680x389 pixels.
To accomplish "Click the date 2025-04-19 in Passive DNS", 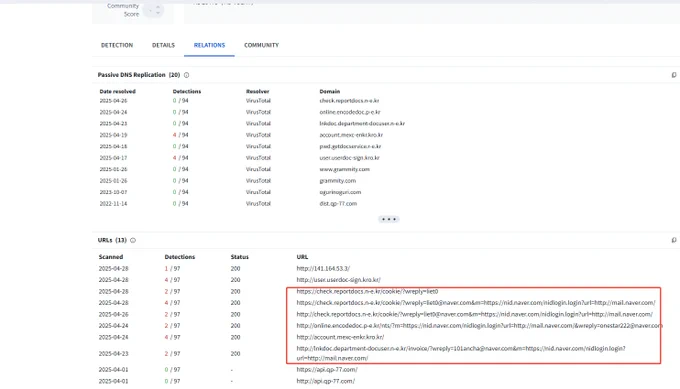I will [x=113, y=135].
